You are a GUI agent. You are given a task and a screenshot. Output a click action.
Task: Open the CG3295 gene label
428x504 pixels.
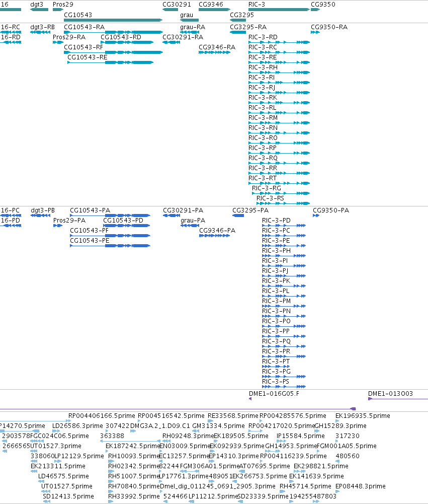click(x=242, y=15)
